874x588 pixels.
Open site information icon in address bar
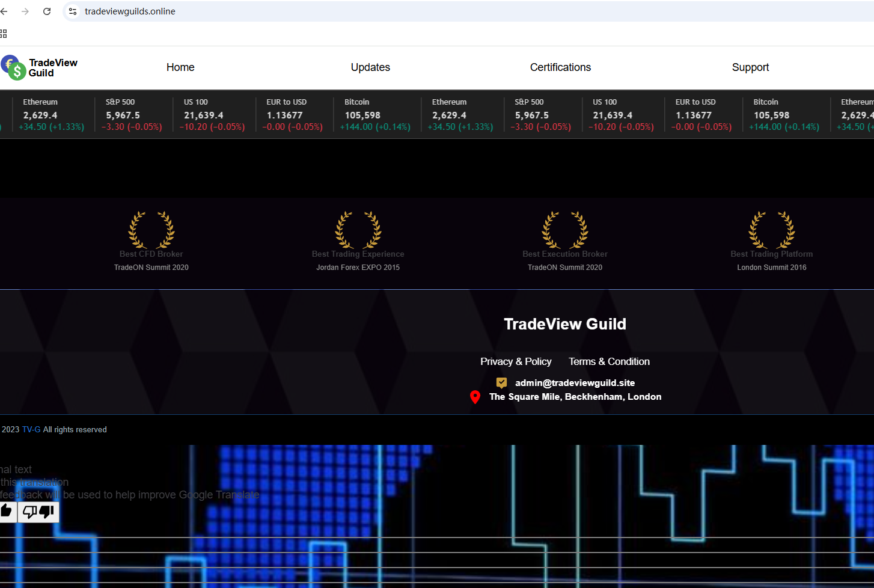tap(73, 11)
